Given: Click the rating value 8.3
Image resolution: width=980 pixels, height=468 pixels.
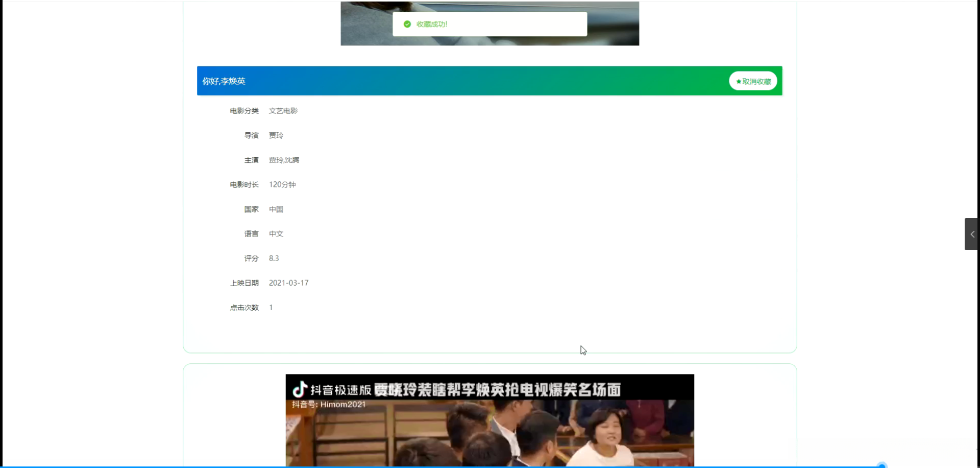Looking at the screenshot, I should [x=274, y=258].
